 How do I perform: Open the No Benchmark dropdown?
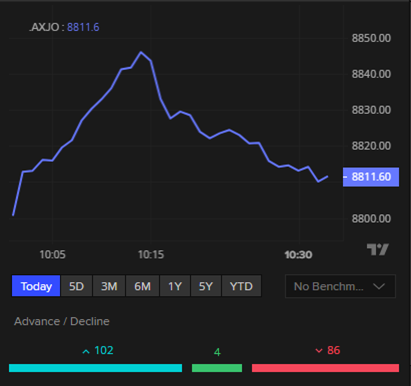click(x=340, y=286)
